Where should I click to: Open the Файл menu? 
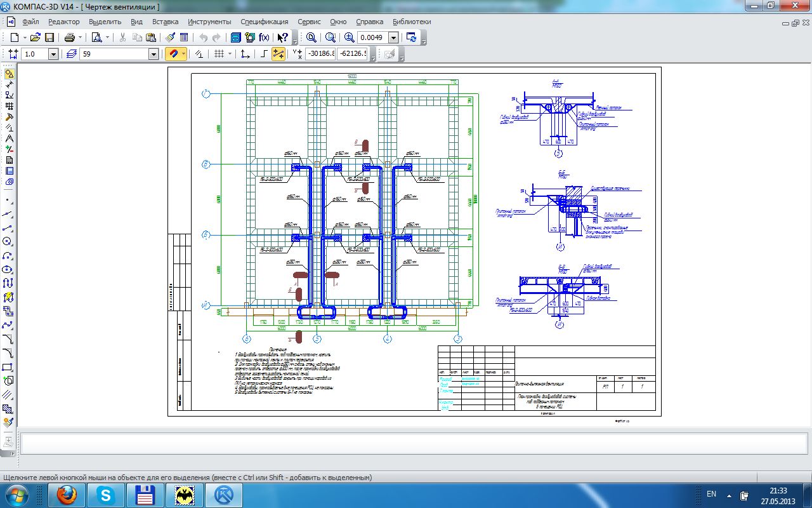tap(30, 22)
